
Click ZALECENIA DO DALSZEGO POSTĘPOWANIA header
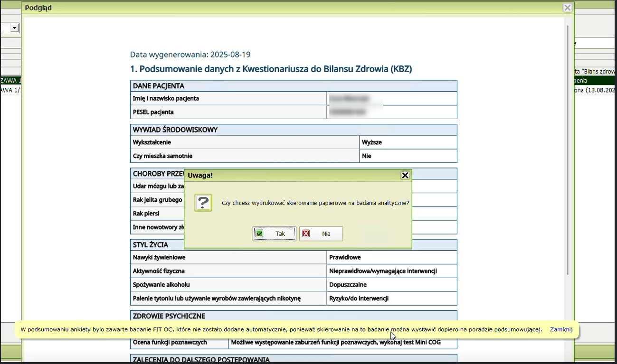(x=294, y=359)
